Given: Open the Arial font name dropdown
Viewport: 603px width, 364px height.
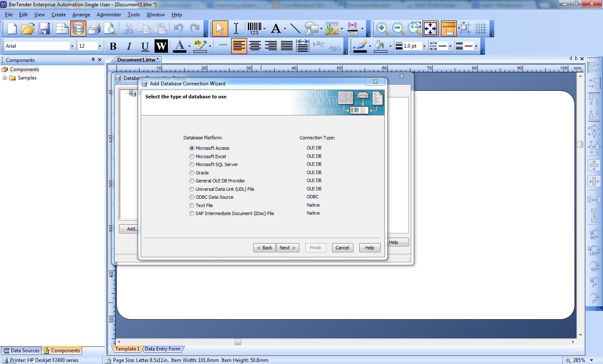Looking at the screenshot, I should (72, 46).
